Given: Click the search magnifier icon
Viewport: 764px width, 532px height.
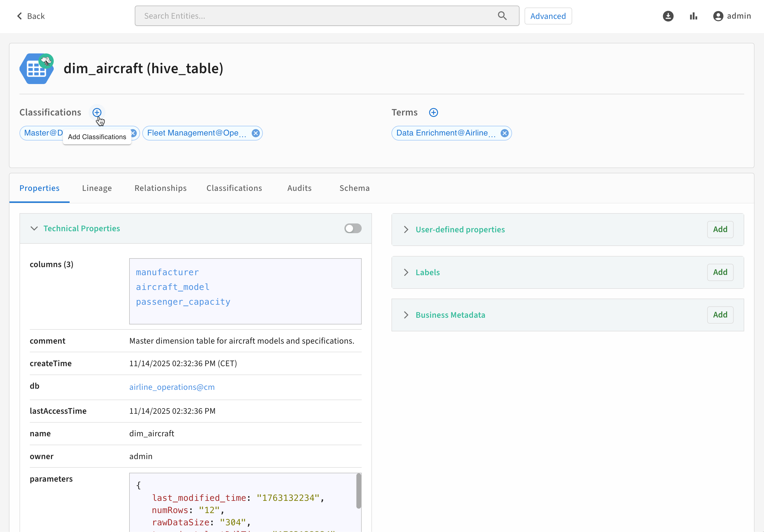Looking at the screenshot, I should pos(502,16).
